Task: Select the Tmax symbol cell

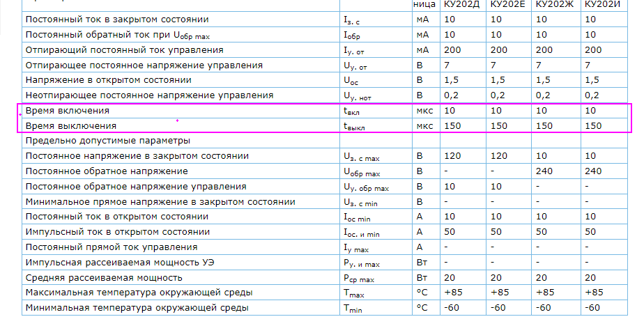Action: click(353, 293)
